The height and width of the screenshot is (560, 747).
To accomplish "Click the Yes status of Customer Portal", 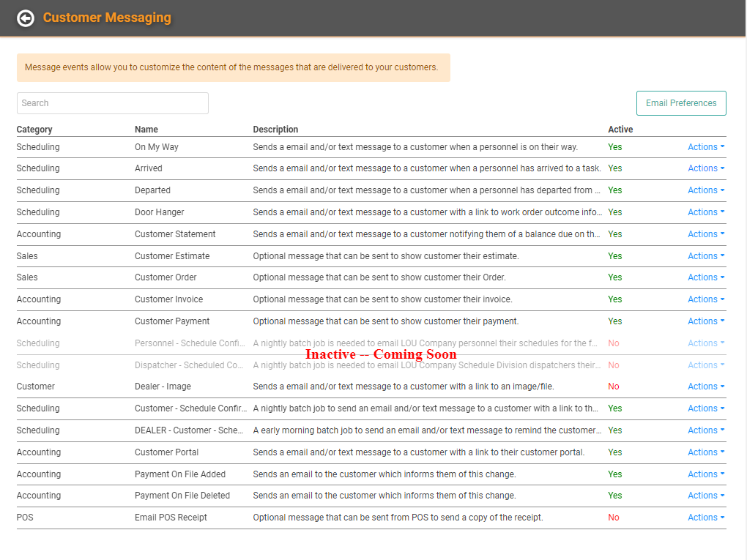I will (615, 452).
